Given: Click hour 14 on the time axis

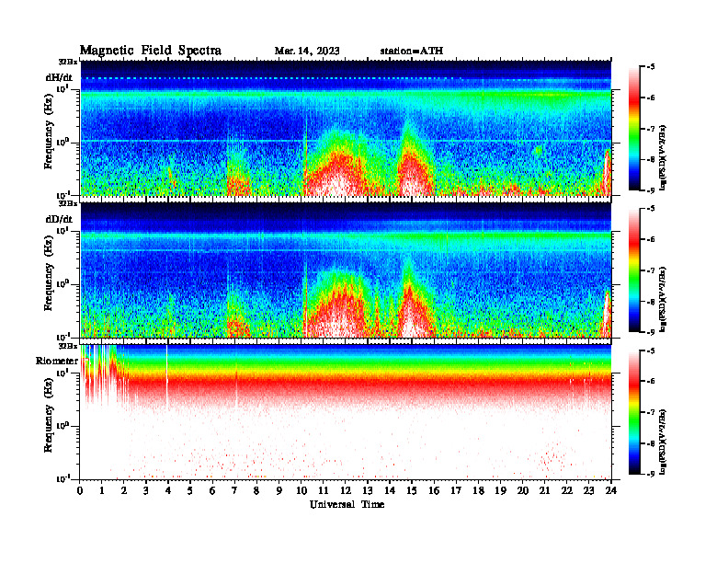Looking at the screenshot, I should tap(390, 491).
